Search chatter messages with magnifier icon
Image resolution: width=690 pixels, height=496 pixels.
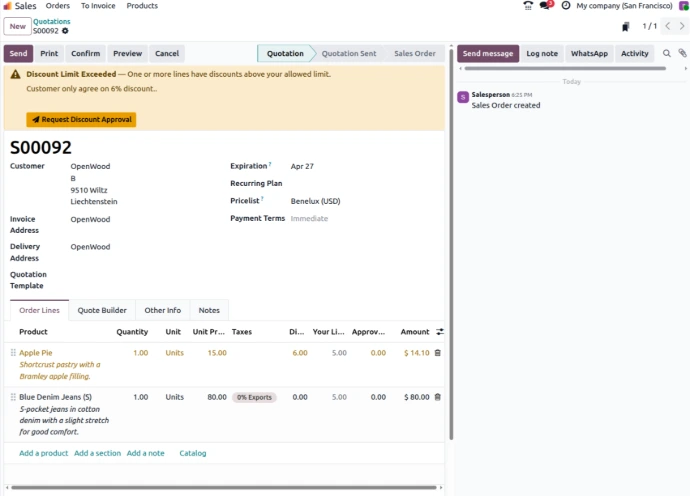(x=667, y=54)
